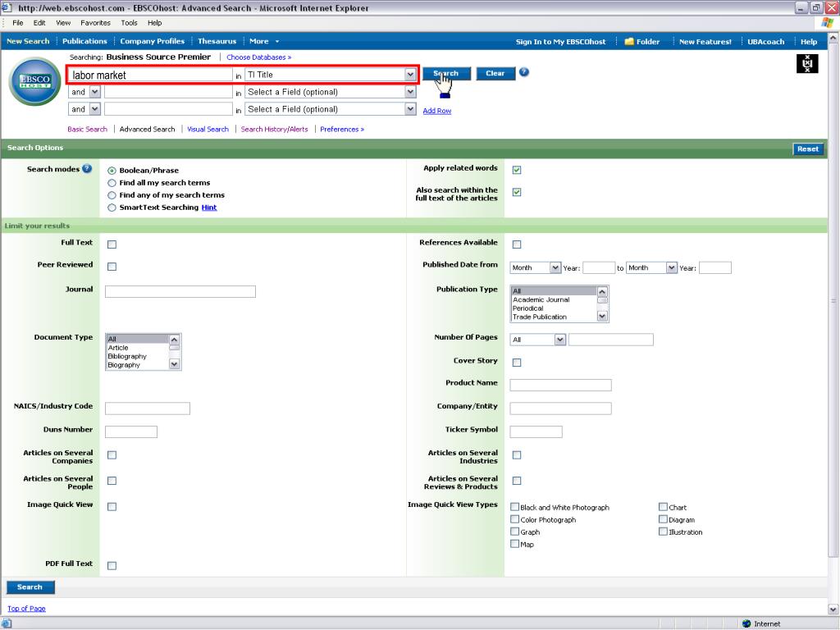This screenshot has height=630, width=840.
Task: Go to Publications tab
Action: pos(84,41)
